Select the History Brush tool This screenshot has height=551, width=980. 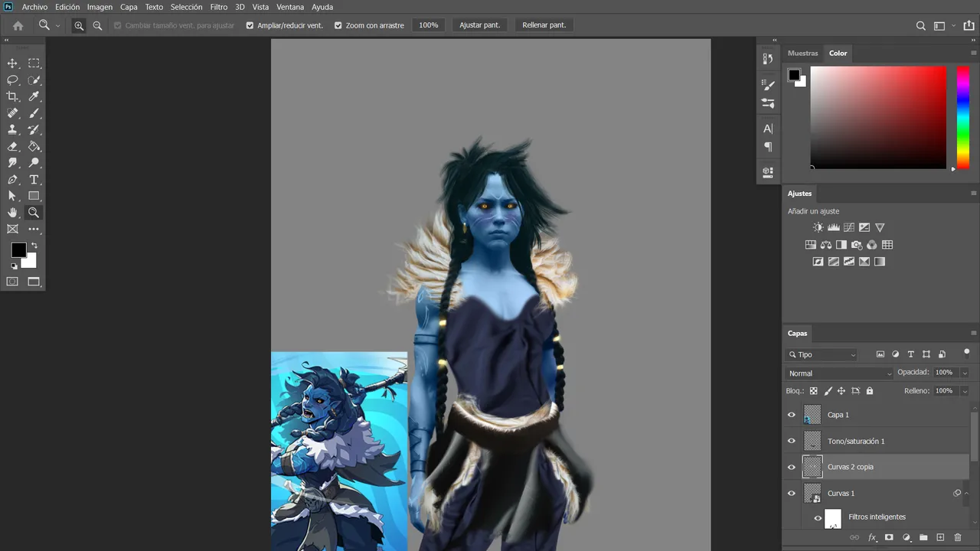(x=34, y=130)
